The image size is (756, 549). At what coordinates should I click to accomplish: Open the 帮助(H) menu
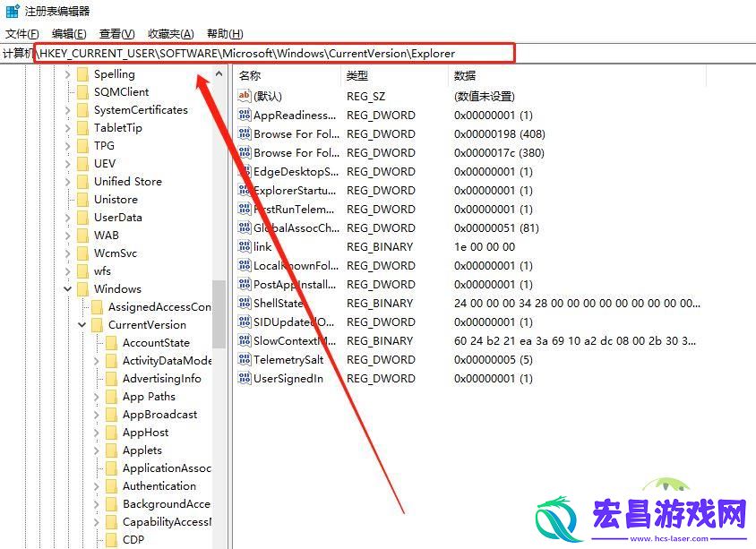click(225, 34)
